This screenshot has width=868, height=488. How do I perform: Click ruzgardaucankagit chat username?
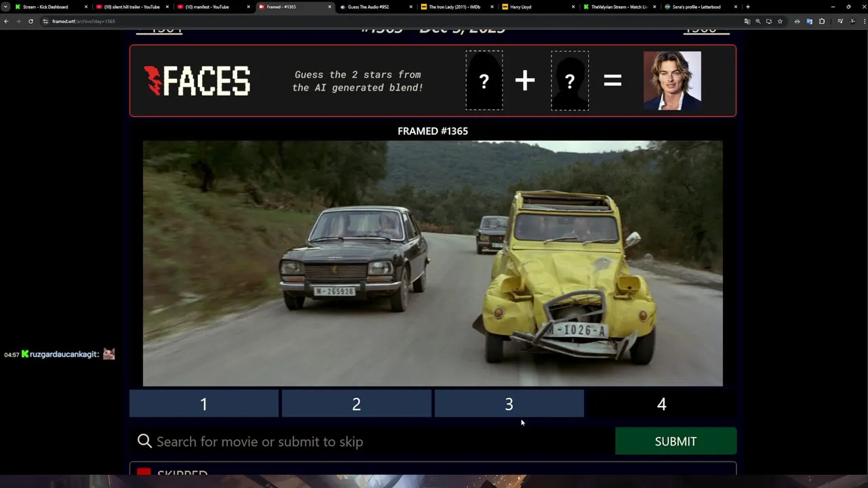point(64,354)
